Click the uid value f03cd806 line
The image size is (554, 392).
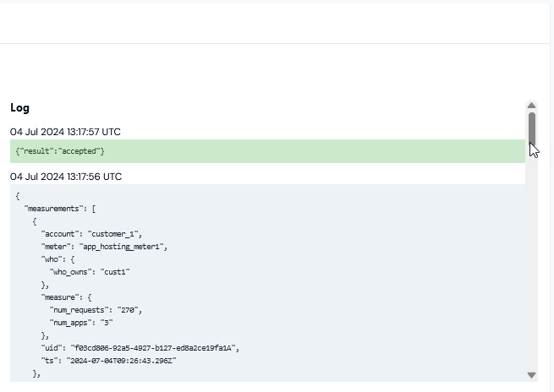[140, 348]
